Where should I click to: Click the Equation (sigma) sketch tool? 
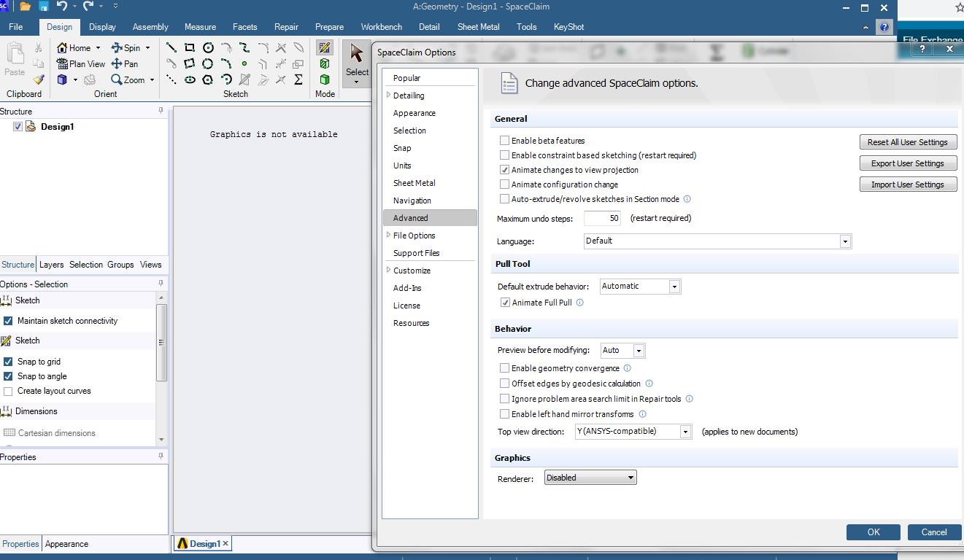point(298,79)
